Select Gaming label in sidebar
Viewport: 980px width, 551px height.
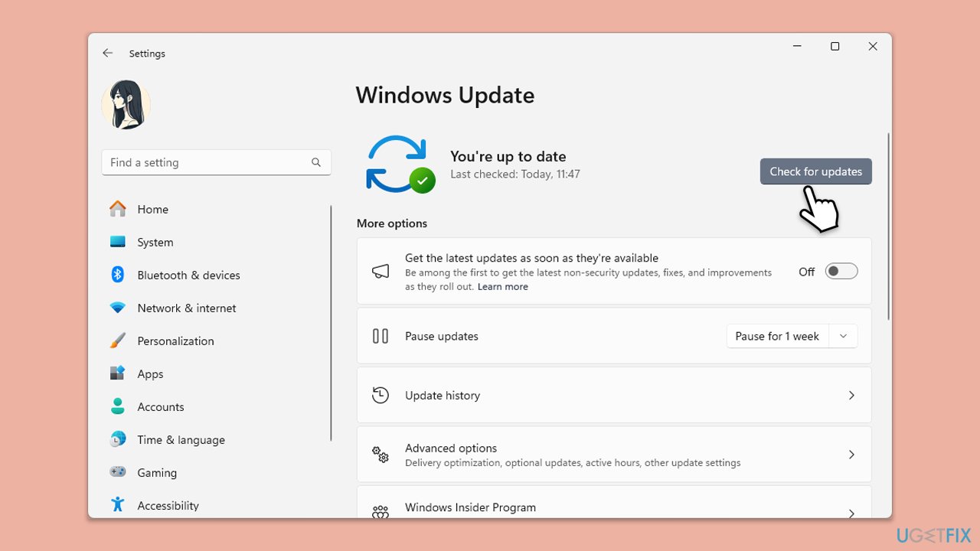click(x=157, y=472)
